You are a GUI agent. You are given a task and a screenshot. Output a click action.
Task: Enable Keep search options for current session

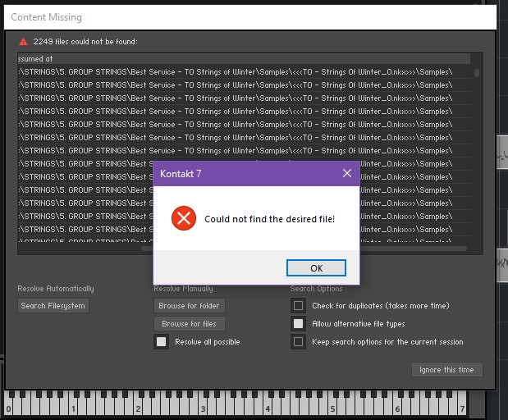pos(298,341)
